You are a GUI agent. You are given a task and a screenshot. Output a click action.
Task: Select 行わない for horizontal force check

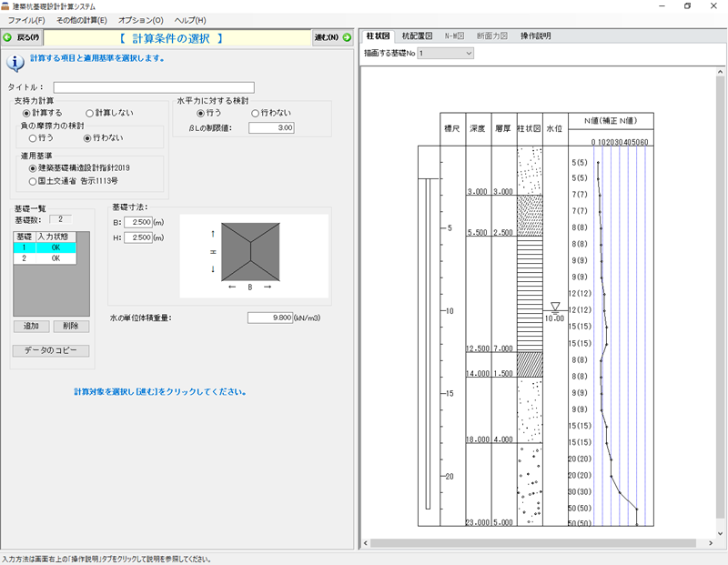coord(271,113)
